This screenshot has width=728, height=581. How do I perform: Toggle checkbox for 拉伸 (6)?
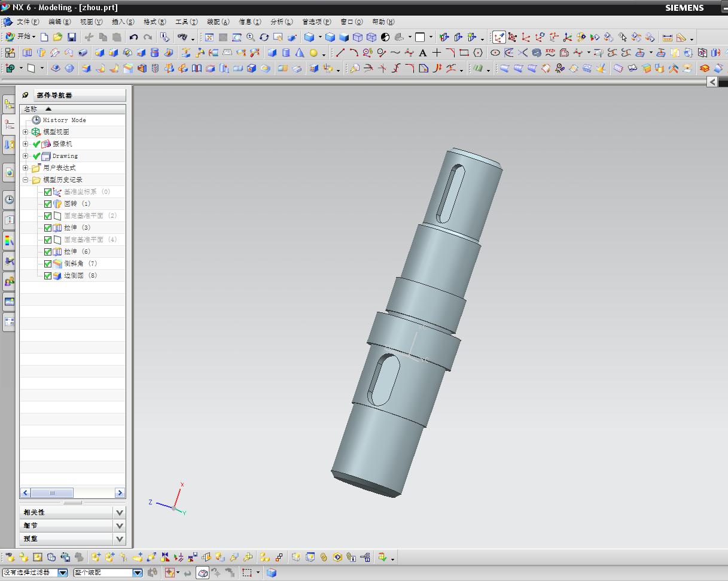(48, 252)
